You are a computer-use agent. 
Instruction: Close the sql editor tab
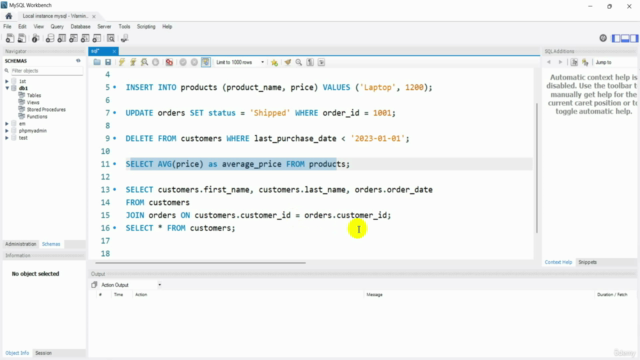(x=114, y=51)
